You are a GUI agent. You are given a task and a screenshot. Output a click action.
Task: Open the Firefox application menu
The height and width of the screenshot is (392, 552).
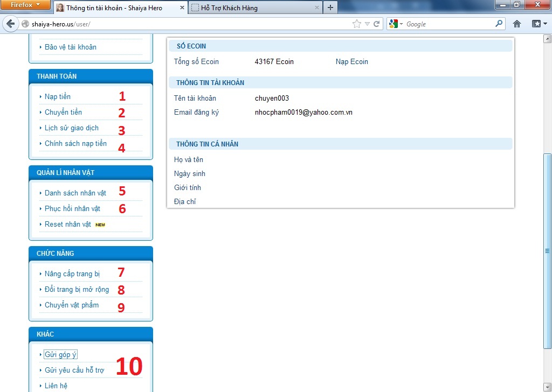point(25,5)
